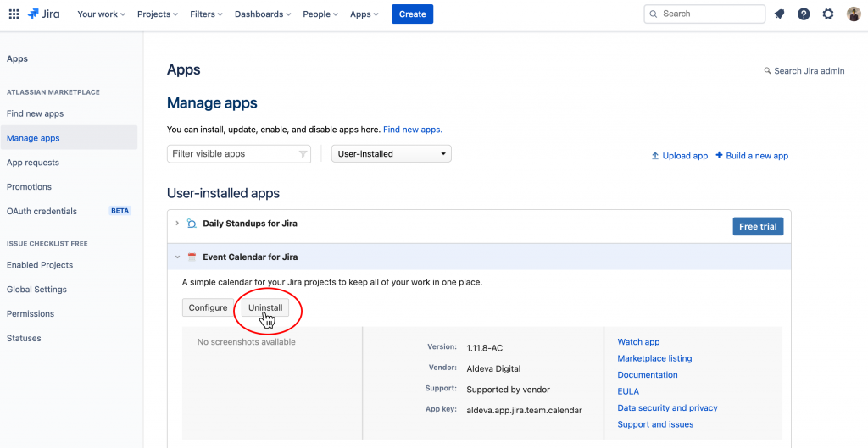Click Build a new app link

coord(752,156)
